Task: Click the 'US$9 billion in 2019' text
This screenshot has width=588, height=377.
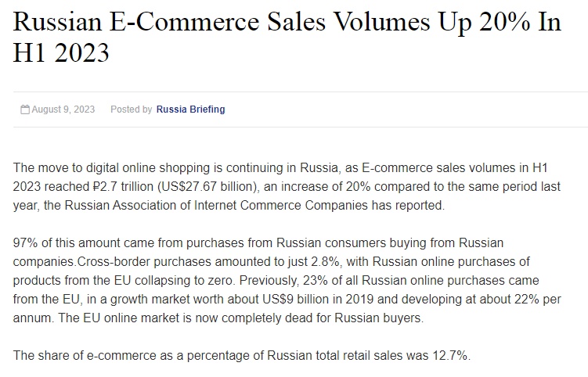Action: (x=318, y=299)
